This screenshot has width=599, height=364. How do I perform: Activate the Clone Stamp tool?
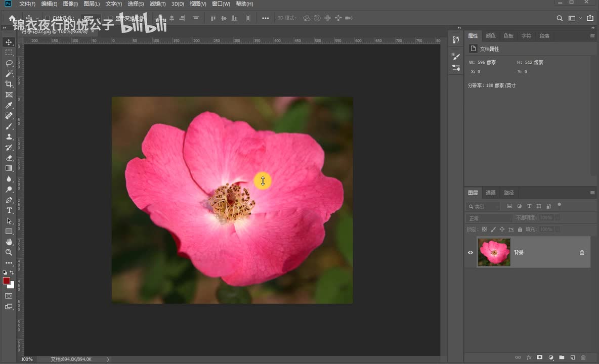point(9,137)
